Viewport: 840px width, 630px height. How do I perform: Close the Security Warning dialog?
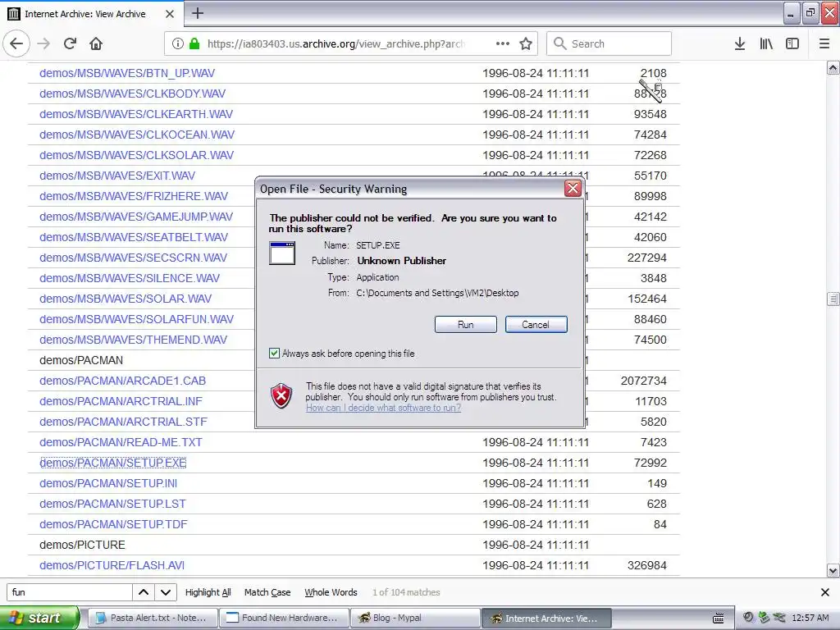point(573,189)
